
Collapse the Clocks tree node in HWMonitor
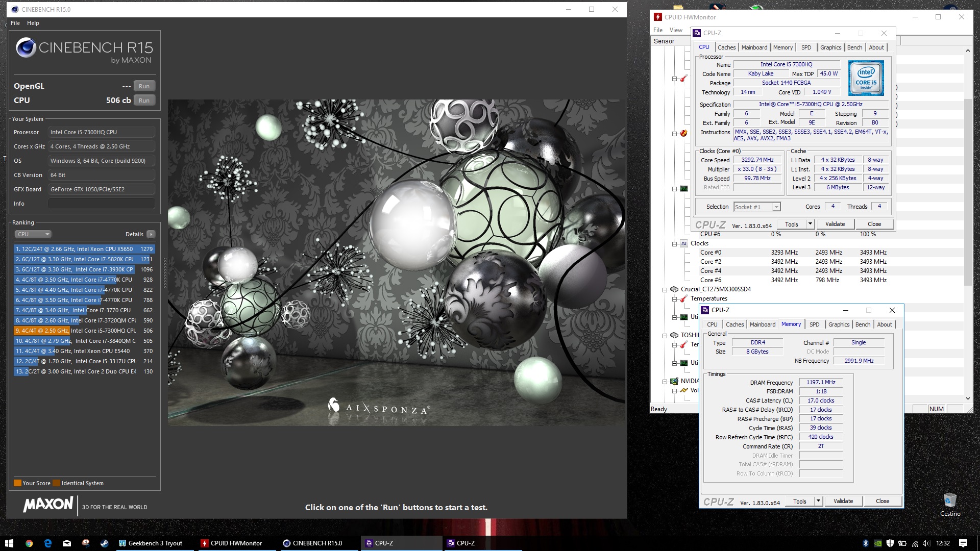(x=674, y=243)
